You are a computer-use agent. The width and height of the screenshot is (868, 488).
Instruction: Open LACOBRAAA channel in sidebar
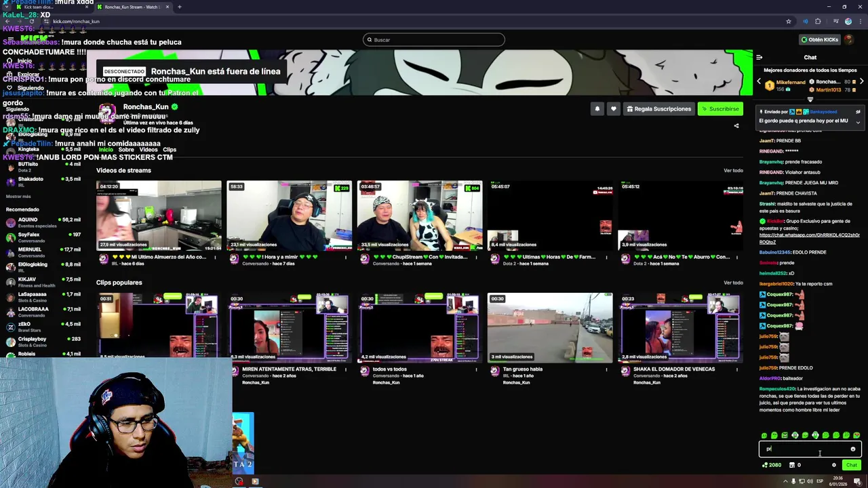43,312
